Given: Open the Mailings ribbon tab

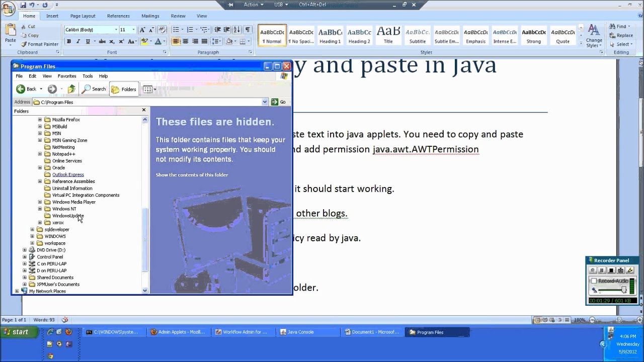Looking at the screenshot, I should click(150, 16).
